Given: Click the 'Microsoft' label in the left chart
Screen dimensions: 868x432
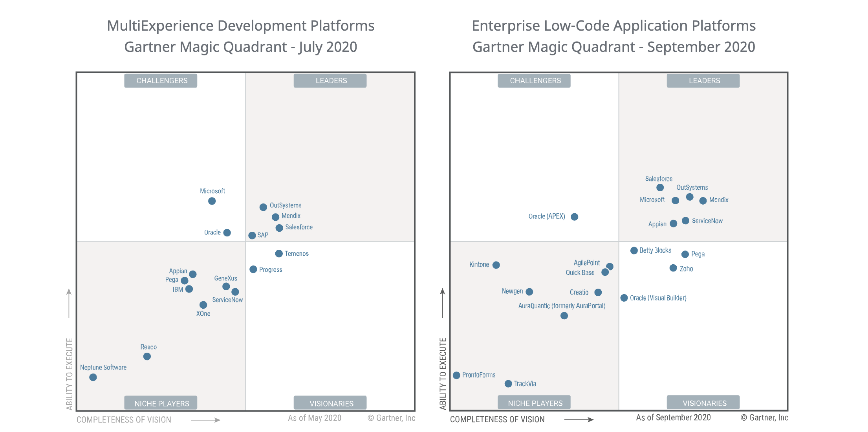Looking at the screenshot, I should click(212, 191).
